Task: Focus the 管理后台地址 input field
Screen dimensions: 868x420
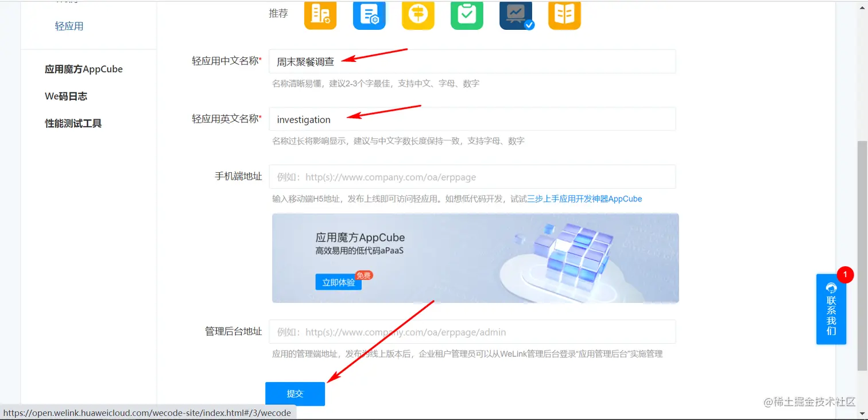Action: coord(472,332)
